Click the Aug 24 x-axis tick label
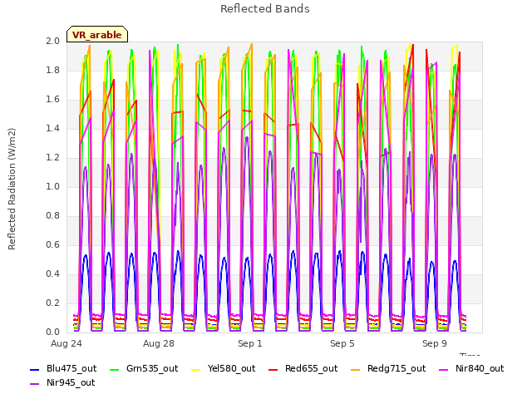This screenshot has height=399, width=532. [x=66, y=343]
